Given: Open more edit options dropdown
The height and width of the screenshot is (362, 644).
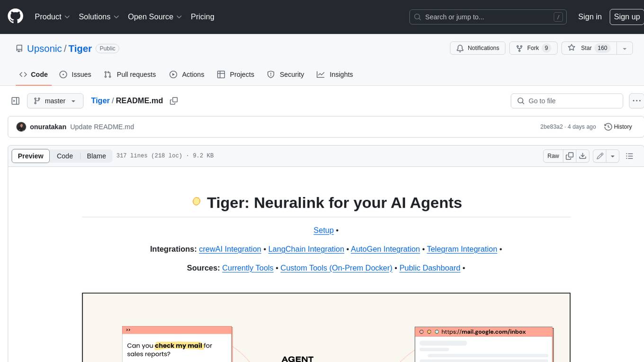Looking at the screenshot, I should (x=613, y=156).
